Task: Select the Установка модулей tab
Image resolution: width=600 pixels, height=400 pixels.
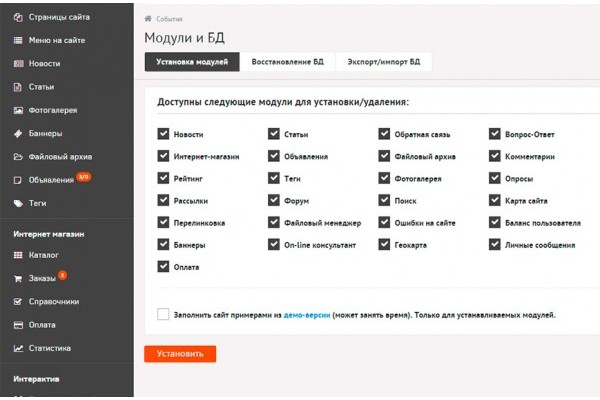Action: point(192,62)
